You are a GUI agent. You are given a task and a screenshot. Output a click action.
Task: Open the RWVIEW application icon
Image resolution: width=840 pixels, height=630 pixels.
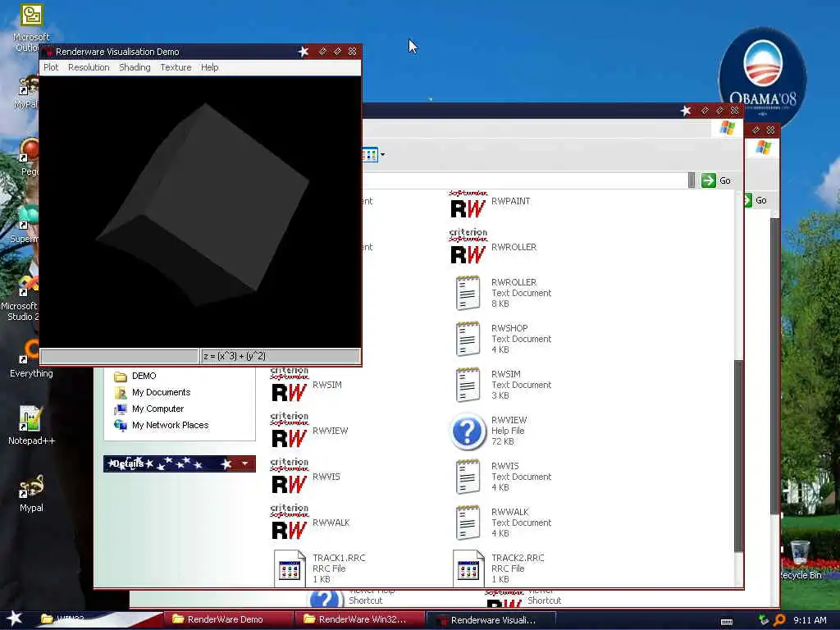click(290, 431)
